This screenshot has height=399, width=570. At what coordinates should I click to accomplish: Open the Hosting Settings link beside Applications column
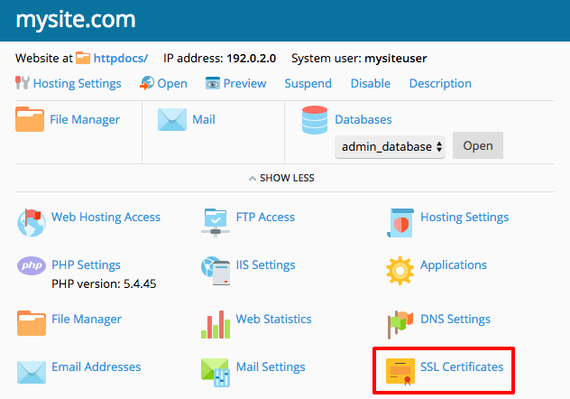coord(465,217)
